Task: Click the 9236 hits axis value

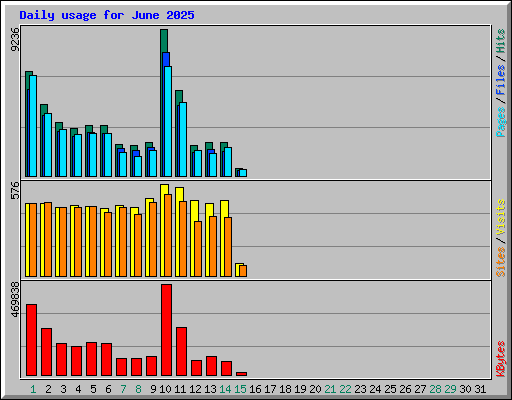Action: click(15, 40)
